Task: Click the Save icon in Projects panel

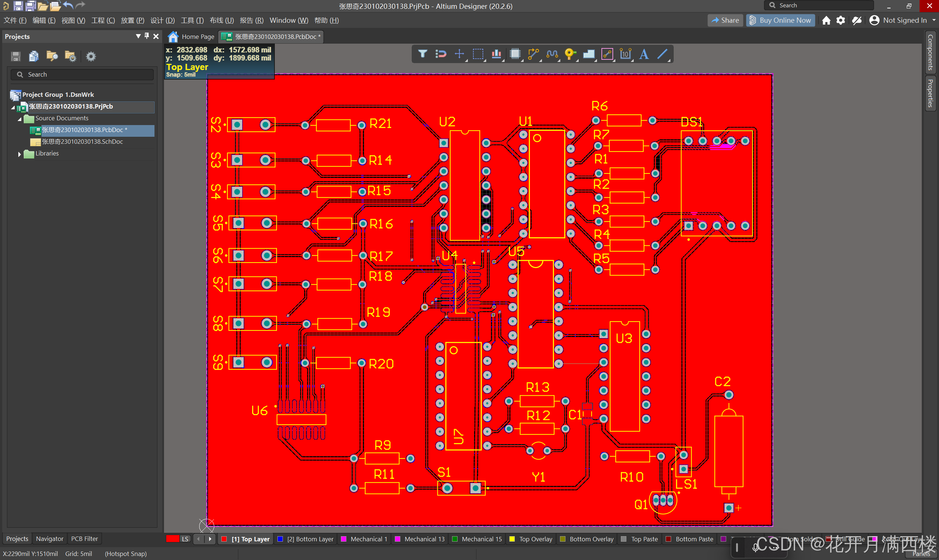Action: click(15, 56)
